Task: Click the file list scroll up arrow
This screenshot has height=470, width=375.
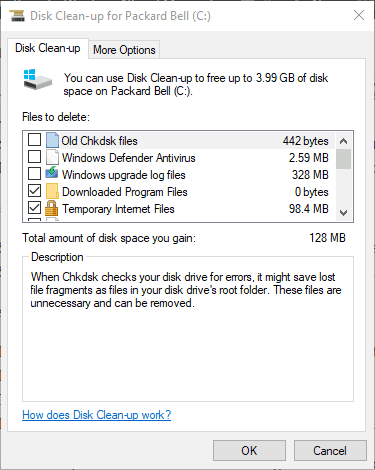Action: tap(343, 141)
